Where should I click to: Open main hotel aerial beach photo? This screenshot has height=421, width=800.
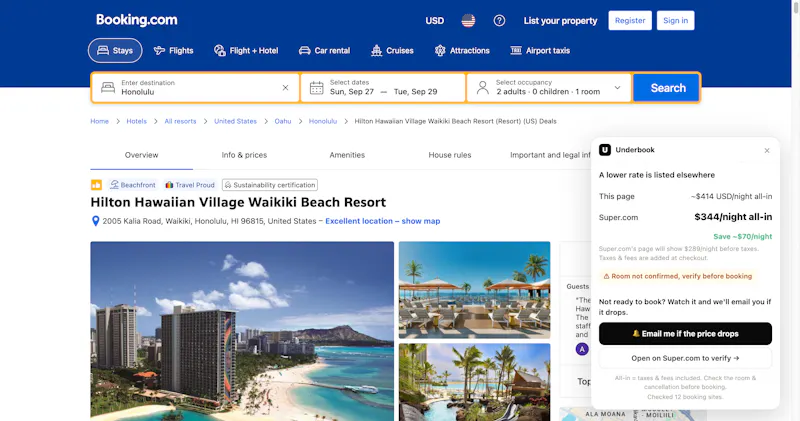point(242,331)
